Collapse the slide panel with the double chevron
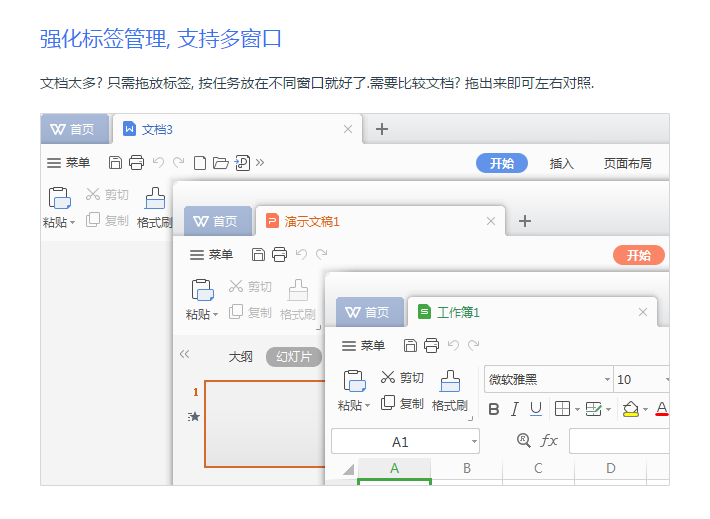Image resolution: width=710 pixels, height=519 pixels. pos(184,354)
